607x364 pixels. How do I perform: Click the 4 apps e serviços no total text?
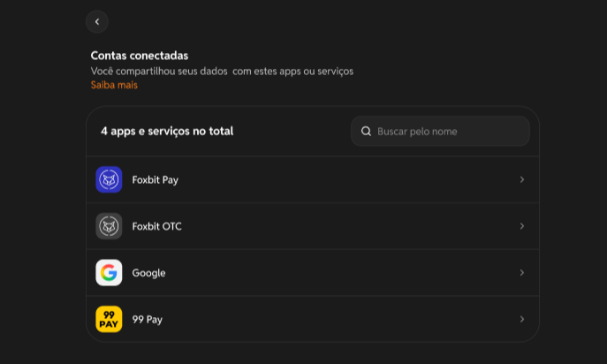[167, 132]
